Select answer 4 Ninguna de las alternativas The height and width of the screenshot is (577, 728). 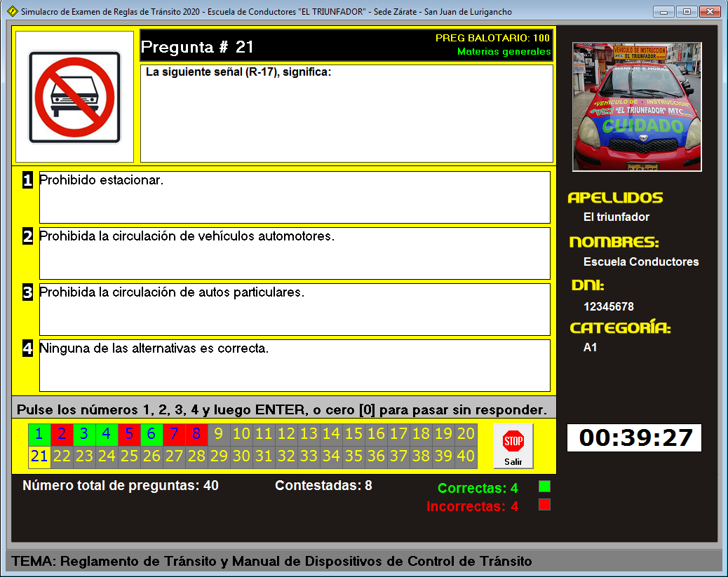(295, 365)
